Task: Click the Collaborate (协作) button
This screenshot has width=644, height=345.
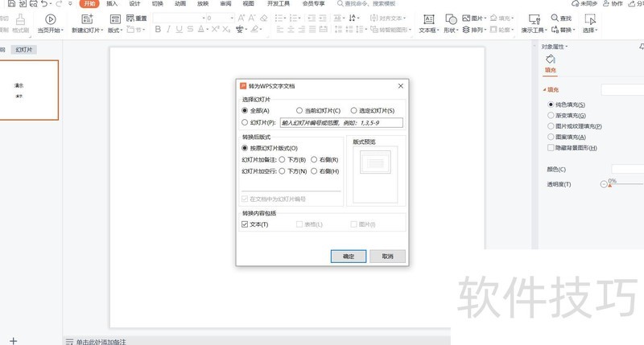Action: (613, 4)
